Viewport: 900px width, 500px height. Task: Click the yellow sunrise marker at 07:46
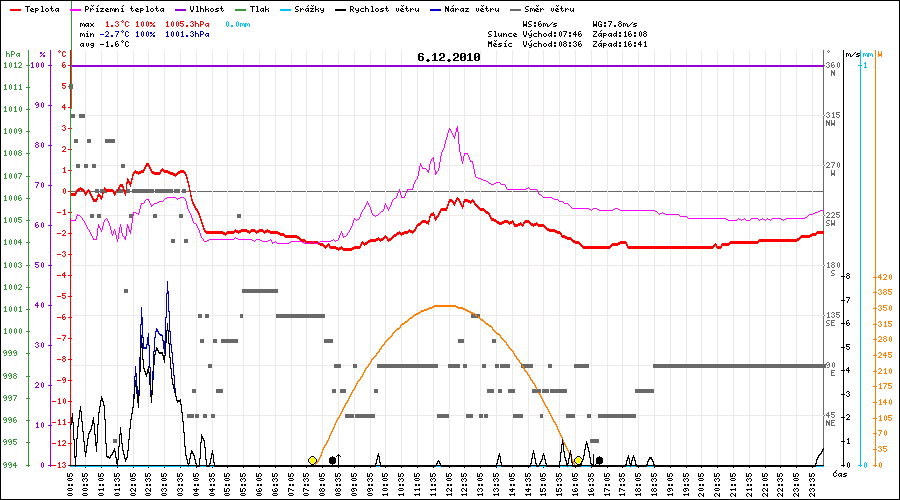pyautogui.click(x=312, y=460)
